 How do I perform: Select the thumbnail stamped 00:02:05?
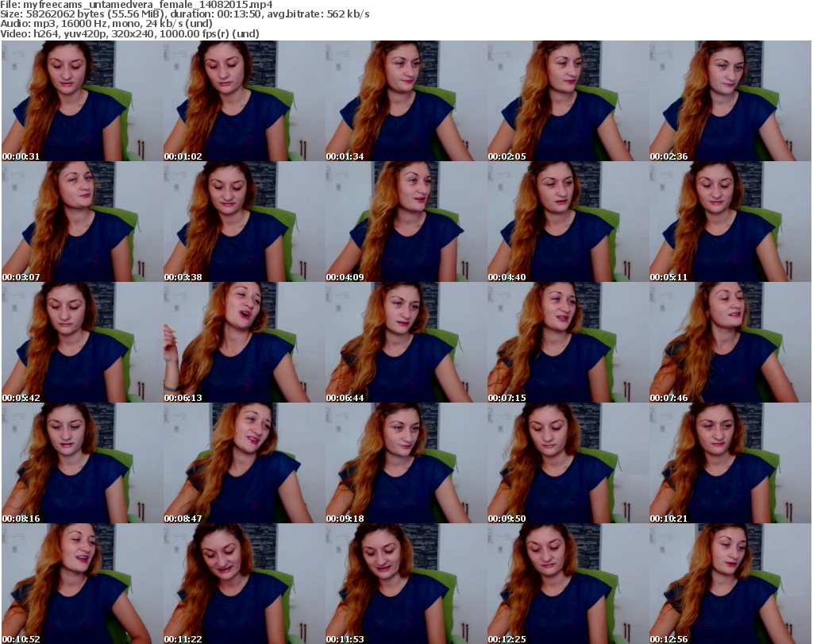pyautogui.click(x=568, y=101)
